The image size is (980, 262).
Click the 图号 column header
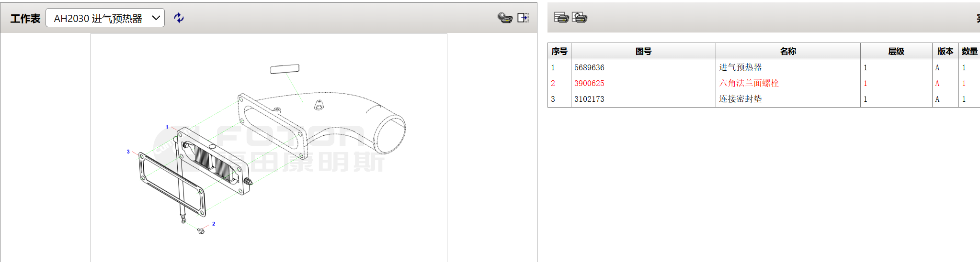643,51
